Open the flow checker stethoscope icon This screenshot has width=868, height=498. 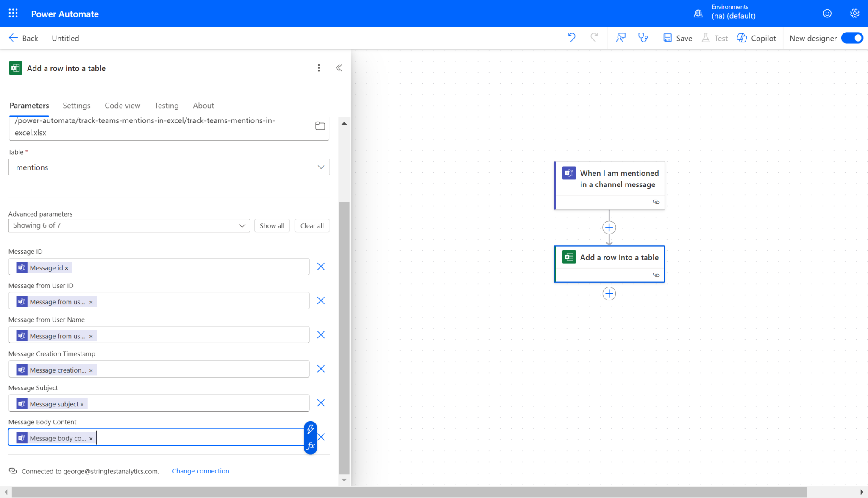(x=643, y=38)
